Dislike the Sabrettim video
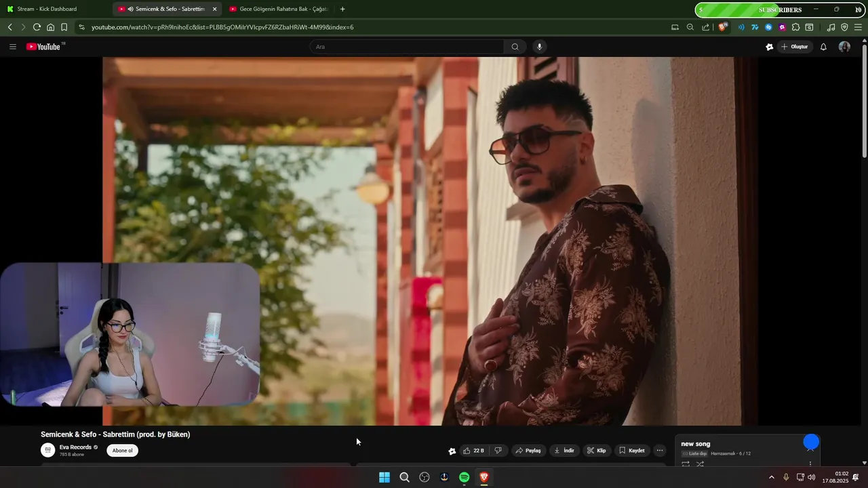 tap(498, 451)
